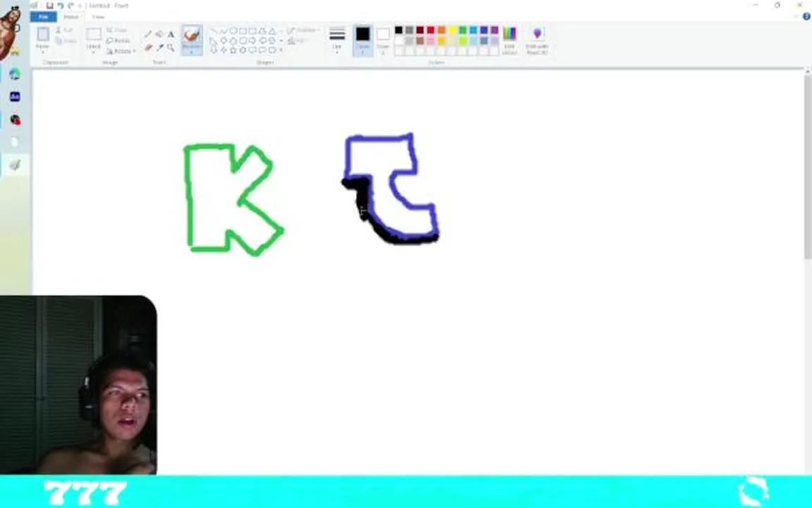Open the Rotate dropdown menu
Viewport: 812px width, 508px height.
pos(121,51)
